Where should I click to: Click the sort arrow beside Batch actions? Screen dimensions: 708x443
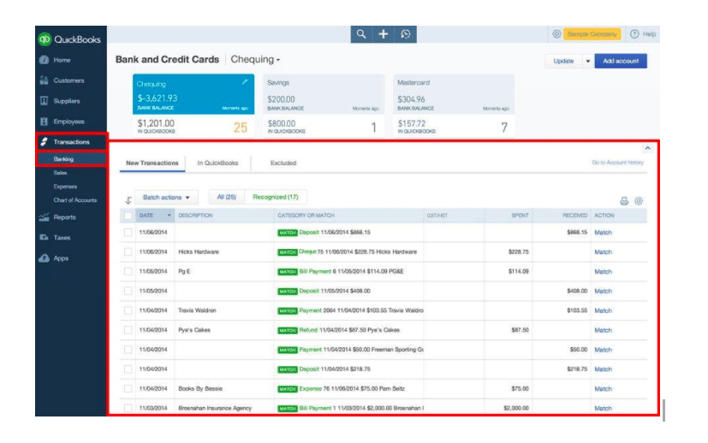pos(128,200)
